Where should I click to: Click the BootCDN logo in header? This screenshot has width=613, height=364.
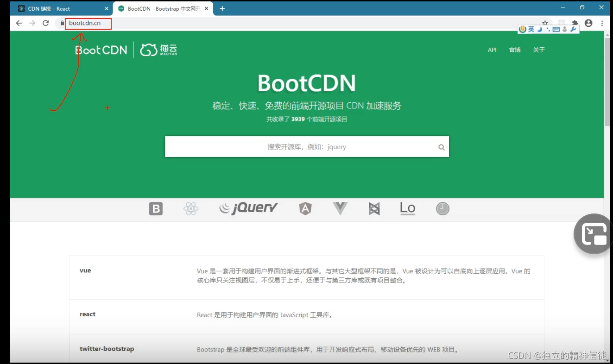pyautogui.click(x=101, y=50)
